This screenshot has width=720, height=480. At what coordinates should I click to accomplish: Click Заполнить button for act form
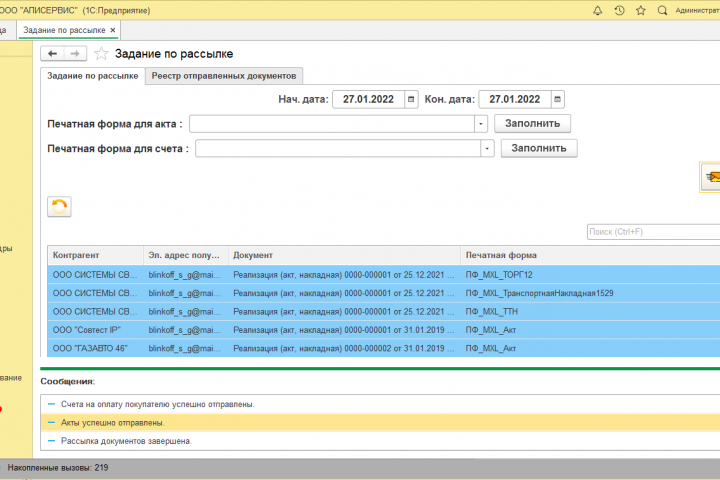[x=532, y=124]
